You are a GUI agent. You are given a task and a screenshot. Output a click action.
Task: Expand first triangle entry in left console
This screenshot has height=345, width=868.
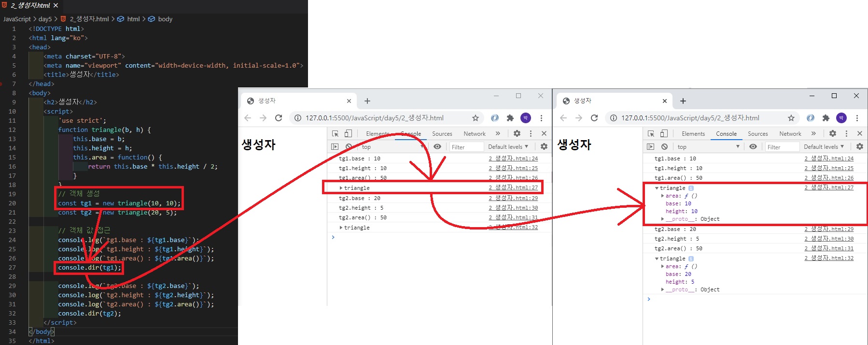341,188
